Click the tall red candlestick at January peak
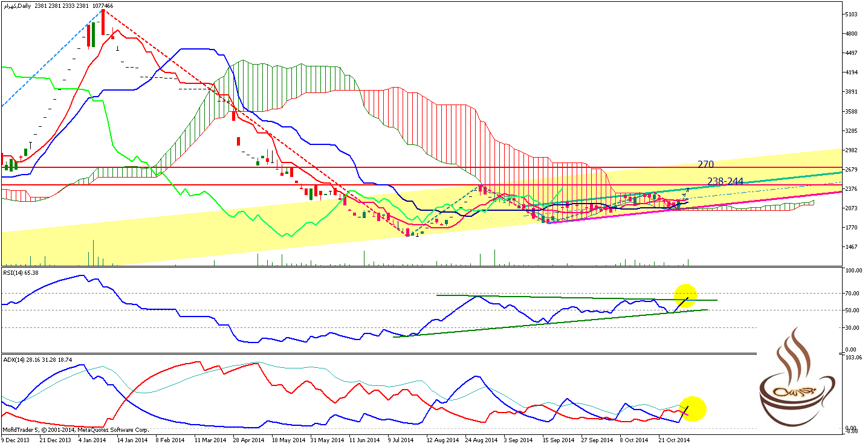Viewport: 868px width, 447px height. [103, 23]
